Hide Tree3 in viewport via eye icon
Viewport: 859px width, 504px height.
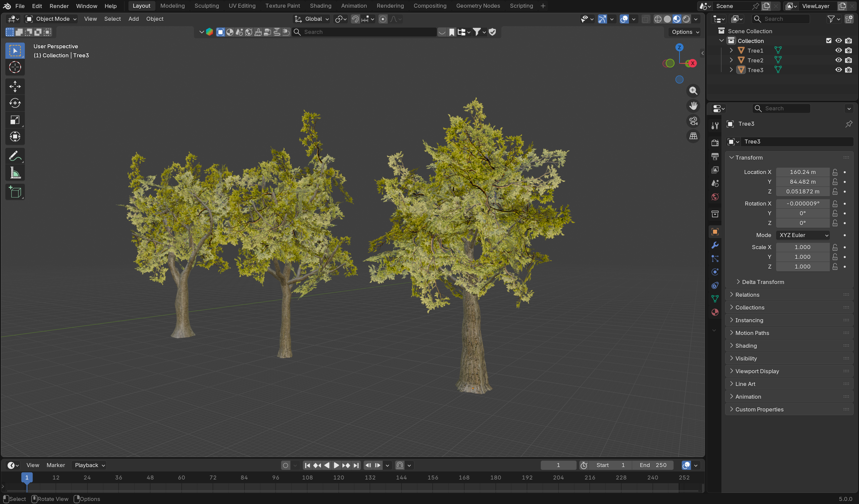pos(838,70)
